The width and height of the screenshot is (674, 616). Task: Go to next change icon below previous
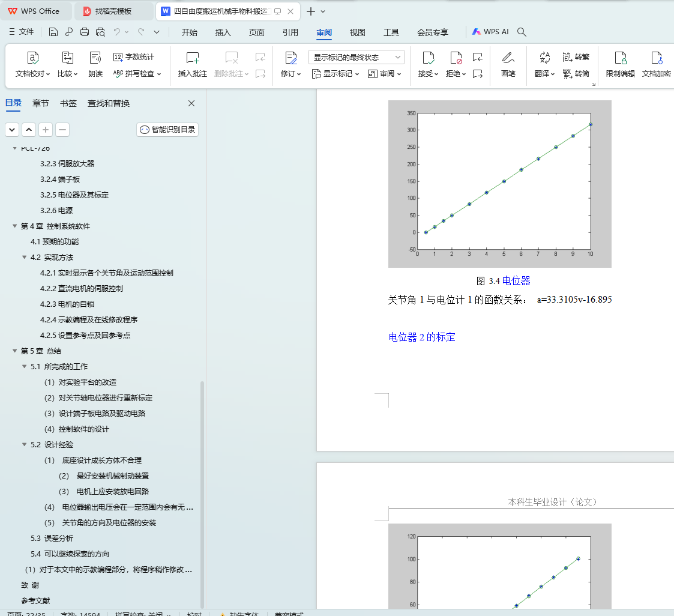click(x=478, y=74)
